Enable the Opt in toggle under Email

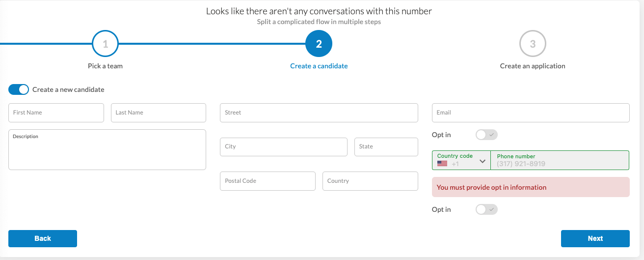486,135
